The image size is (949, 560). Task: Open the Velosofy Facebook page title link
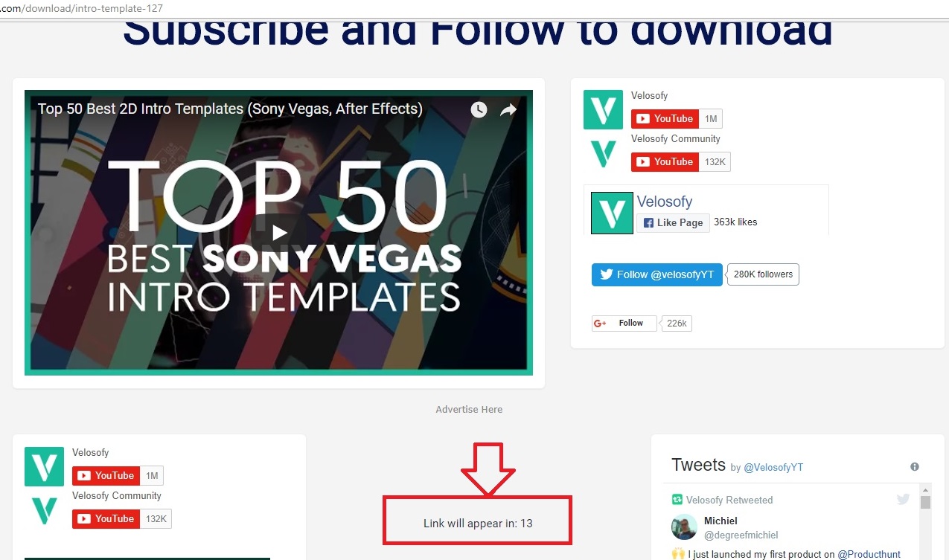coord(665,202)
